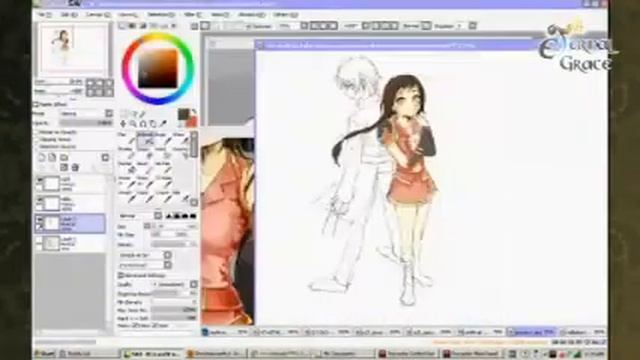The width and height of the screenshot is (640, 360).
Task: Click the navigator reset-zoom button
Action: click(109, 83)
